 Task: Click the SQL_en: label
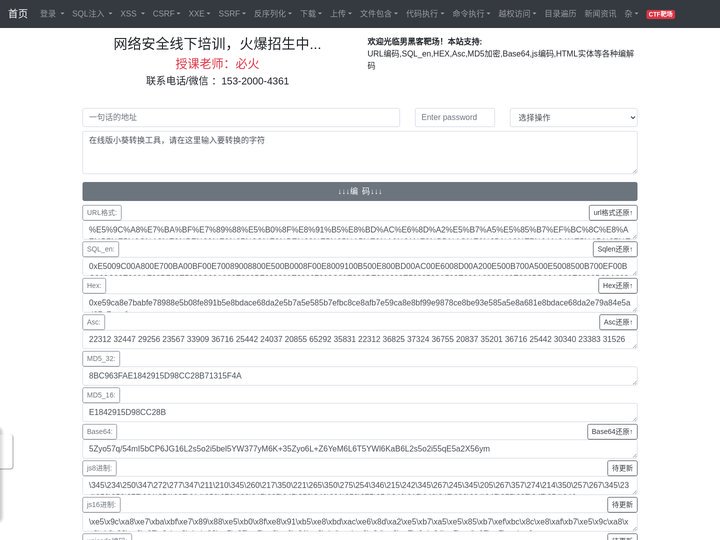pyautogui.click(x=101, y=249)
